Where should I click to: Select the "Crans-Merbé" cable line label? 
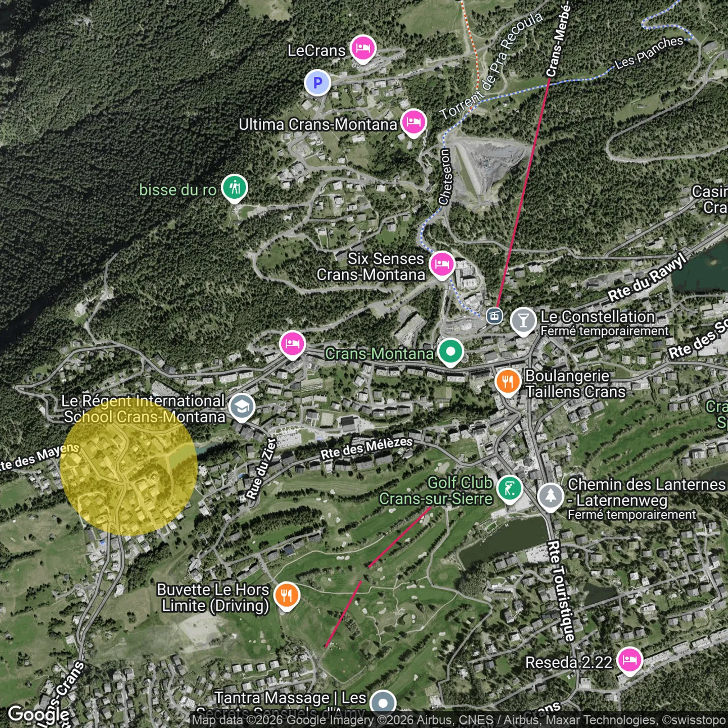point(559,39)
